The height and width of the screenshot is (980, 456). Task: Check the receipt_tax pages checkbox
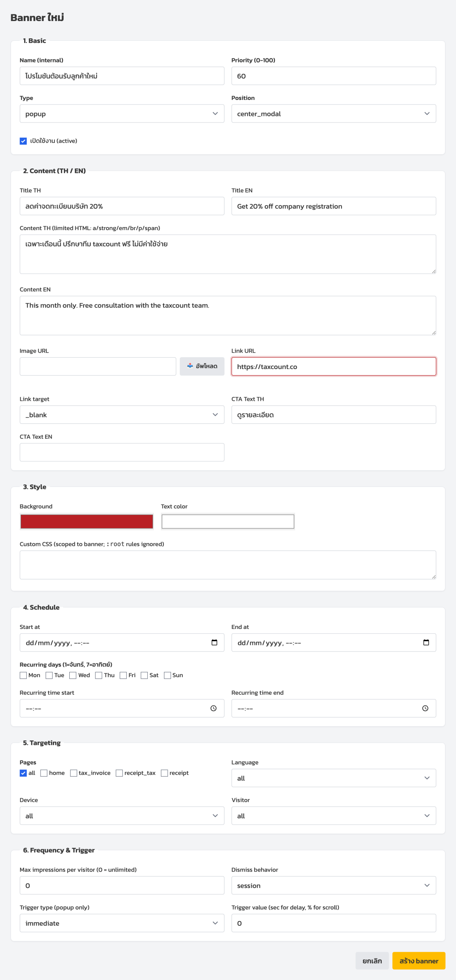click(119, 773)
